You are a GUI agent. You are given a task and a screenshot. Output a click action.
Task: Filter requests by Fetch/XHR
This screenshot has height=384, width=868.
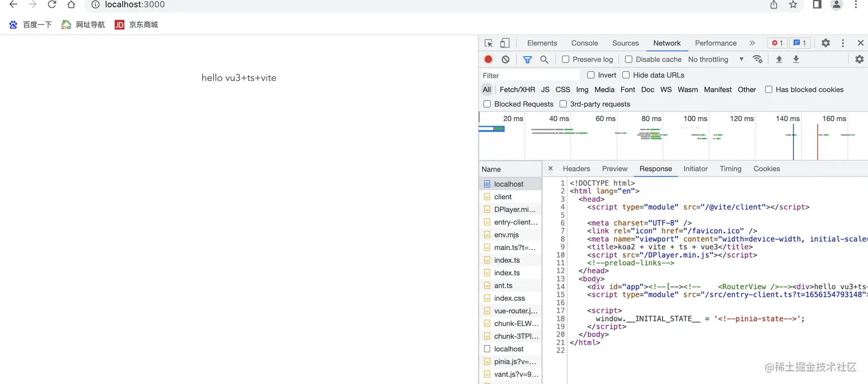coord(517,90)
